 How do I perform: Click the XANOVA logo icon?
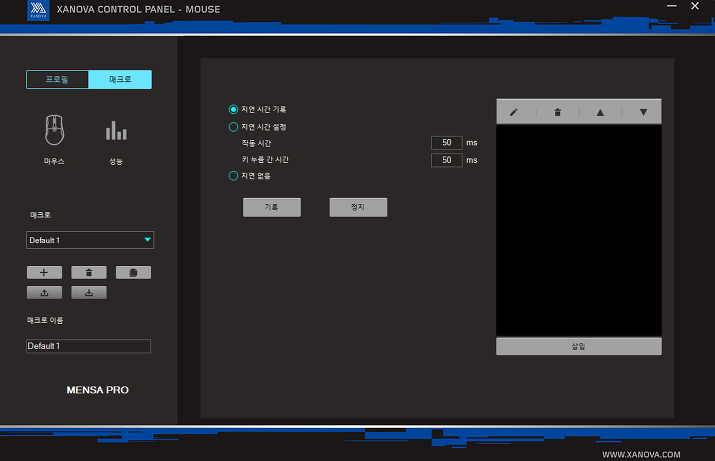tap(38, 10)
